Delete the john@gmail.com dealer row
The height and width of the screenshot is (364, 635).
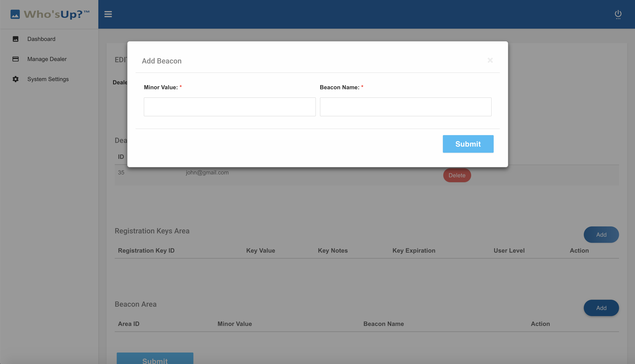coord(457,175)
